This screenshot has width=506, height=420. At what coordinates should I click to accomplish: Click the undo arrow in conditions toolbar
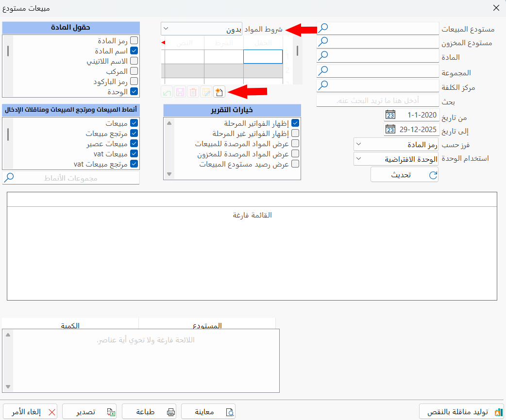[167, 92]
